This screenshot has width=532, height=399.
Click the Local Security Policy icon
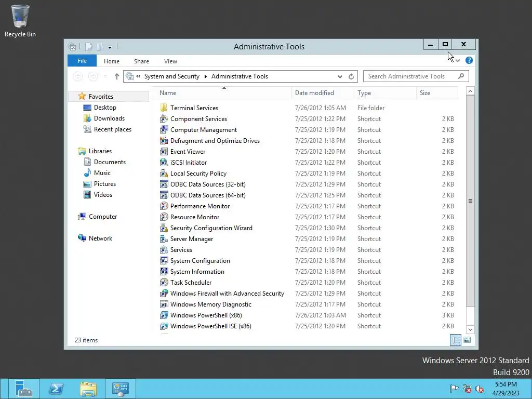164,174
